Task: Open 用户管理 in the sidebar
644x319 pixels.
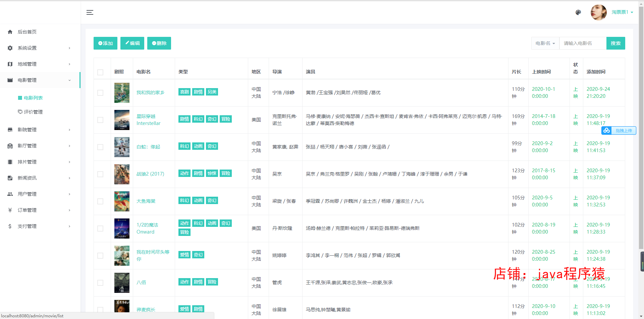Action: coord(40,194)
